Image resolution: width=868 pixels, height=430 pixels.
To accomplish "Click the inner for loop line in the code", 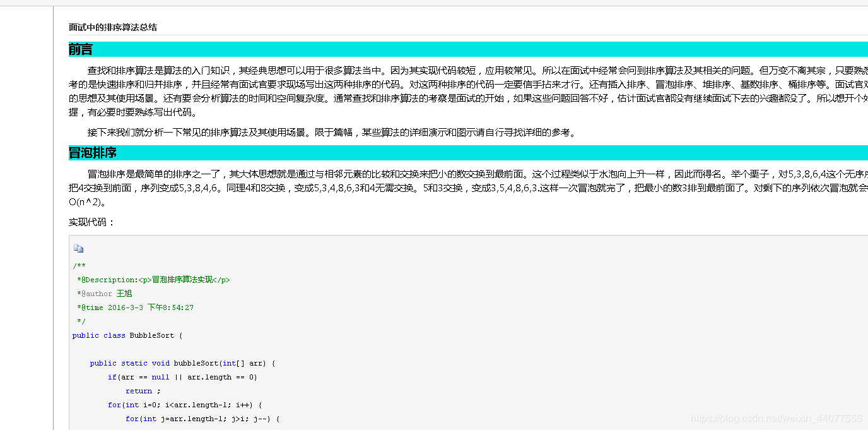I will (202, 419).
